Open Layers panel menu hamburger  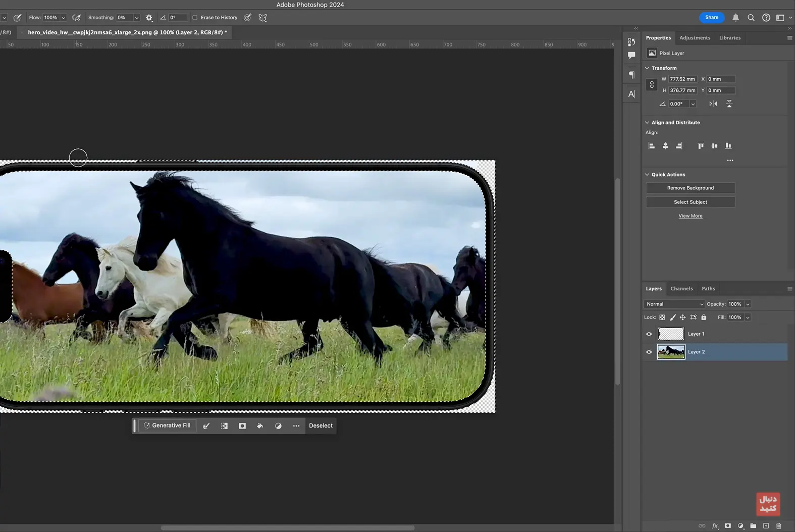(x=789, y=289)
